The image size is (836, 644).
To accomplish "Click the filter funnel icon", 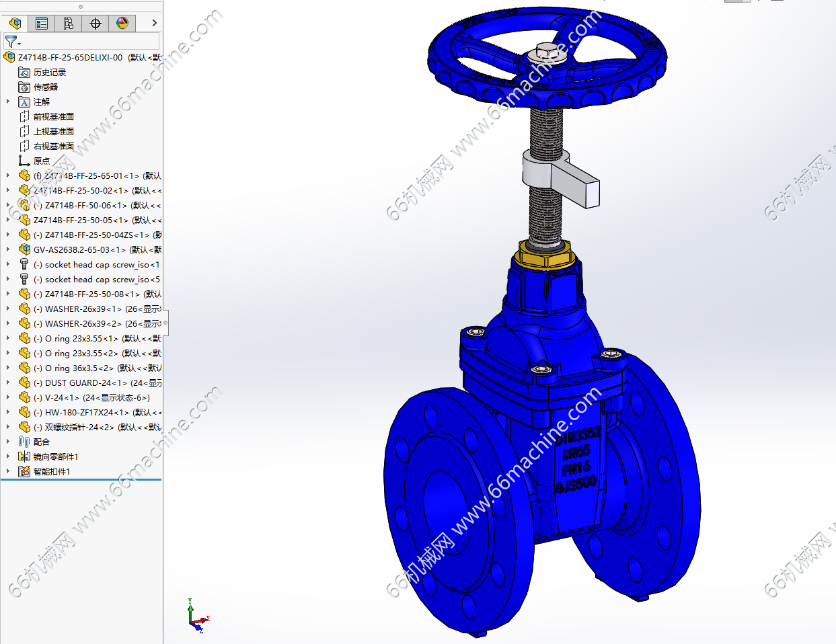I will (x=11, y=42).
